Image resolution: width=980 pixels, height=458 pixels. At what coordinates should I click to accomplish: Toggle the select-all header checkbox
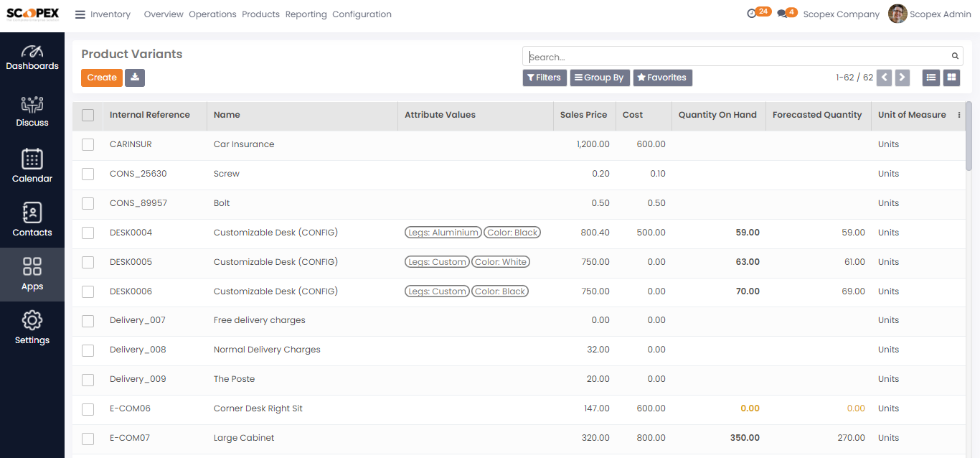coord(88,115)
